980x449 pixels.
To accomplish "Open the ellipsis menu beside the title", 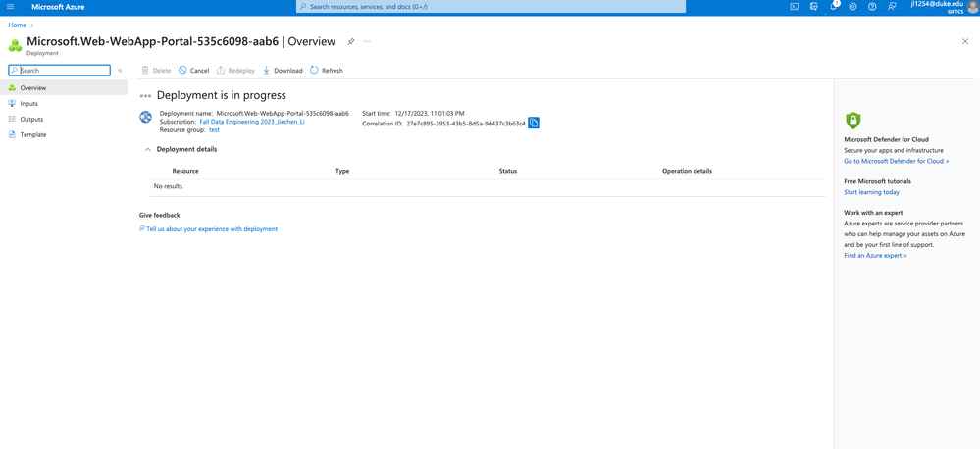I will [367, 41].
